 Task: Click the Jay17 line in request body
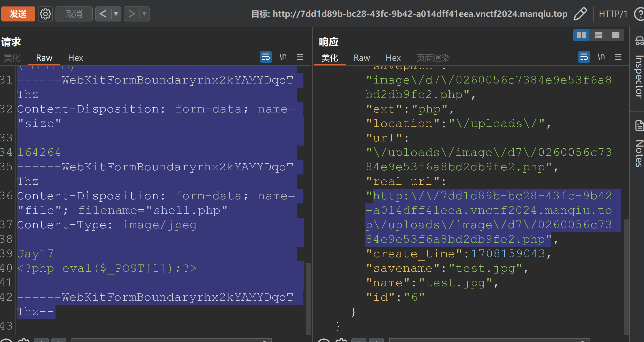click(x=35, y=254)
